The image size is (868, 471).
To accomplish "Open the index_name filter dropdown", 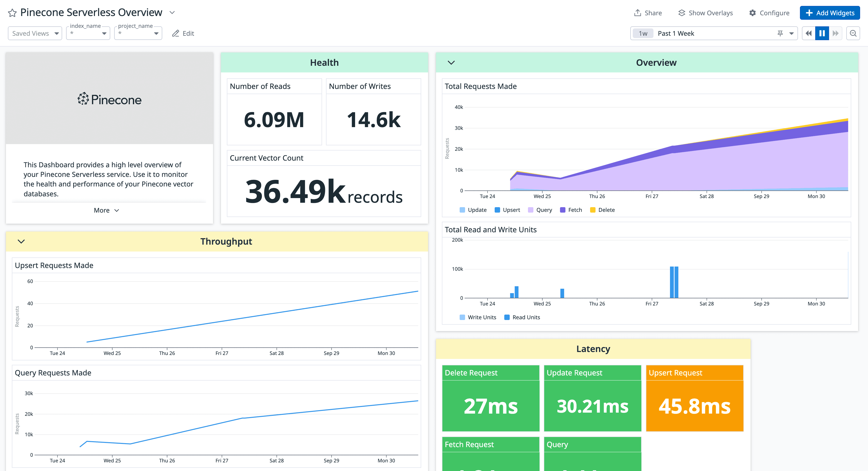I will 88,33.
